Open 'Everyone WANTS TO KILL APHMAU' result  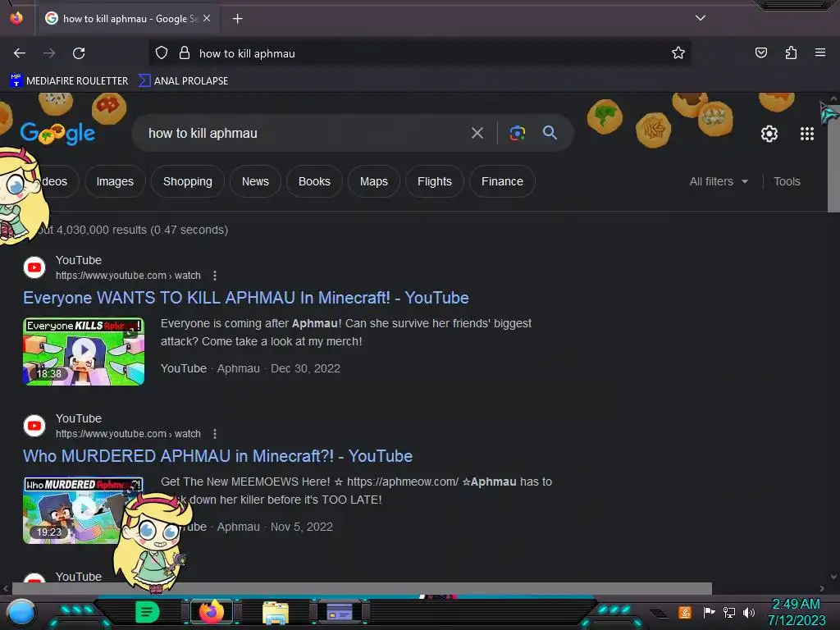pyautogui.click(x=246, y=298)
